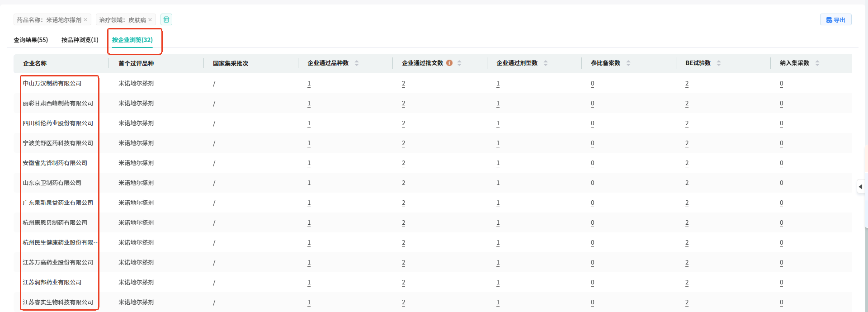868x312 pixels.
Task: Switch to the 按品种浏览(1) tab
Action: 80,40
